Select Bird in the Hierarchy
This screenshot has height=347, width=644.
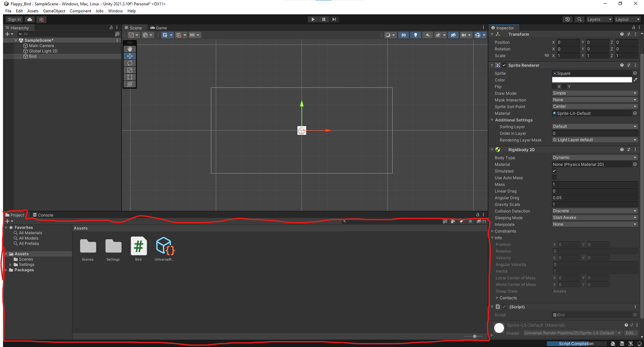coord(33,56)
